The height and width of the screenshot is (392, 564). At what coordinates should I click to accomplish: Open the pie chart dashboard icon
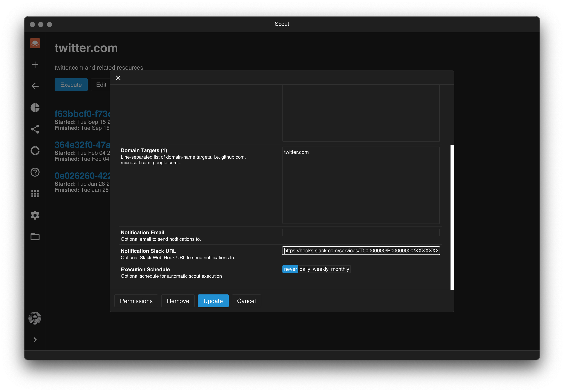pyautogui.click(x=35, y=108)
